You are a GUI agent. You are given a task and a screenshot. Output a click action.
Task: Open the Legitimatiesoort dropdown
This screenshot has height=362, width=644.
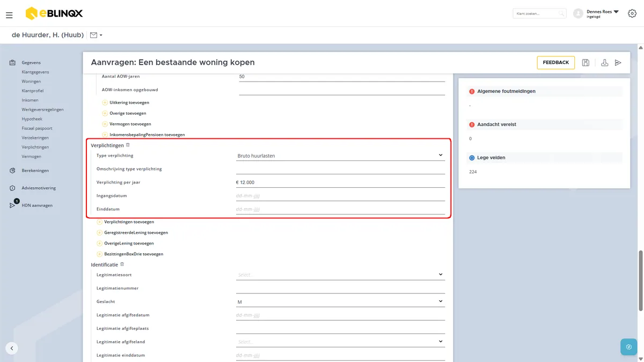click(x=340, y=275)
